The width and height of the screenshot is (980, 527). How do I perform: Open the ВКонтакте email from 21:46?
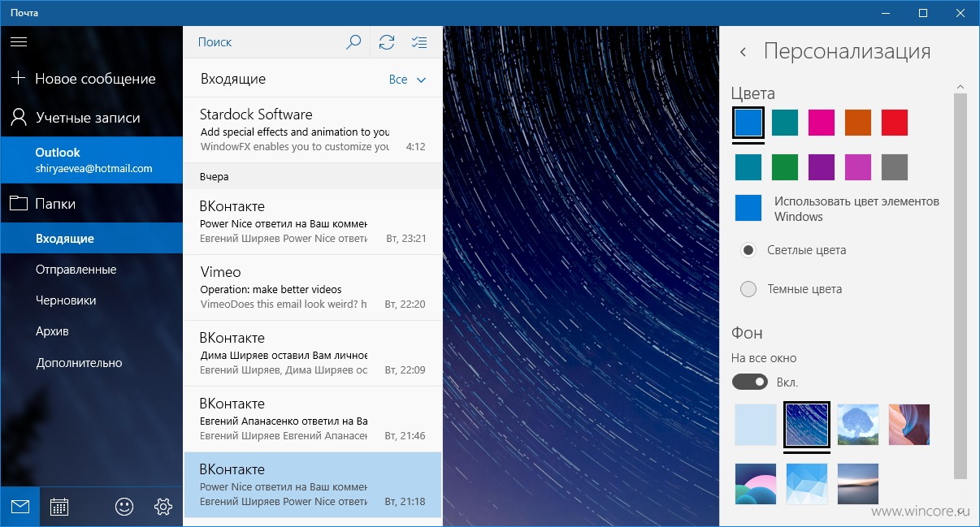(x=313, y=419)
